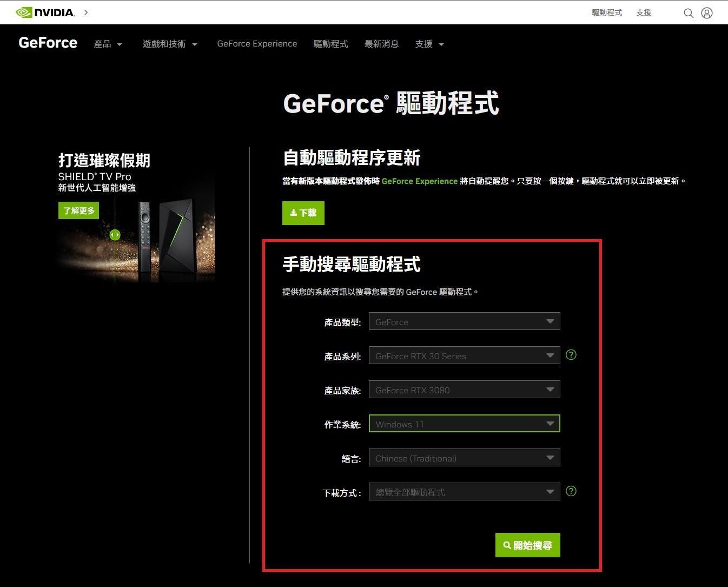The image size is (728, 587).
Task: Click the 打造璀璨假期 banner heading
Action: pyautogui.click(x=104, y=160)
